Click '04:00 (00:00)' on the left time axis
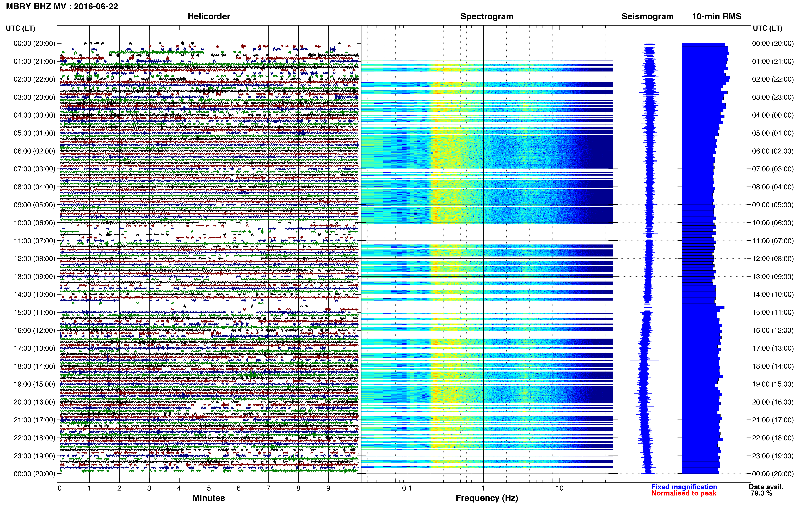812x508 pixels. click(34, 115)
